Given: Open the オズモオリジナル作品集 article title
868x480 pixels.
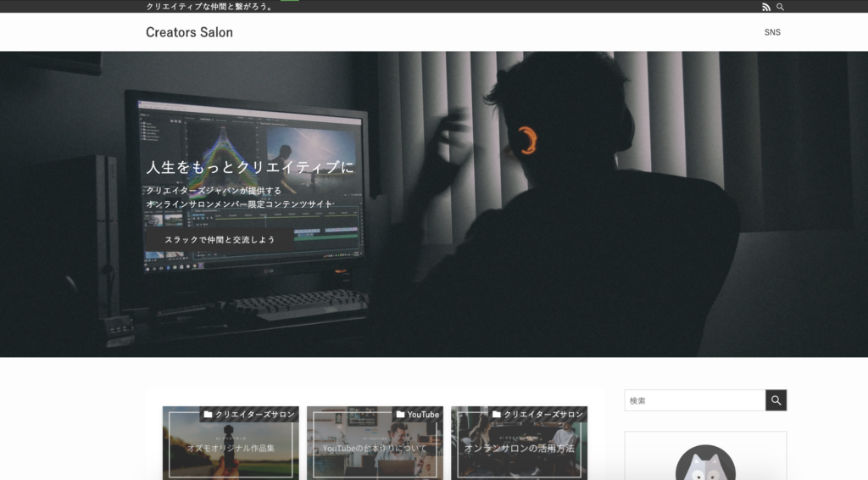Looking at the screenshot, I should (231, 448).
